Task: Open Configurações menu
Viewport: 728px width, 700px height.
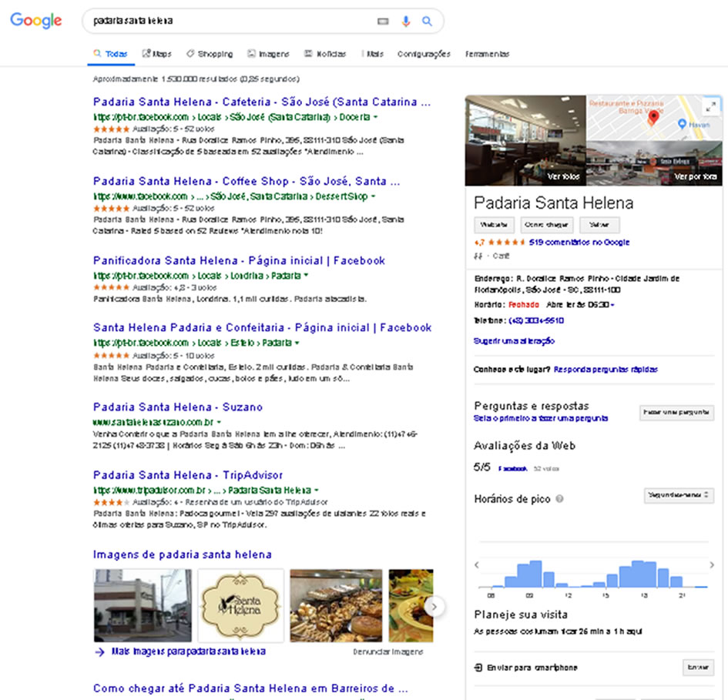Action: click(x=424, y=54)
